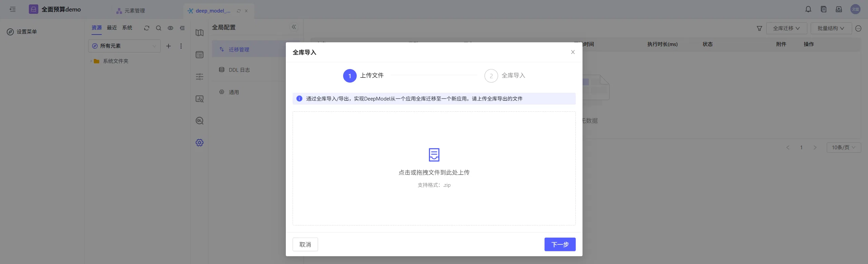
Task: Open the 所有元素 filter dropdown
Action: (x=124, y=46)
